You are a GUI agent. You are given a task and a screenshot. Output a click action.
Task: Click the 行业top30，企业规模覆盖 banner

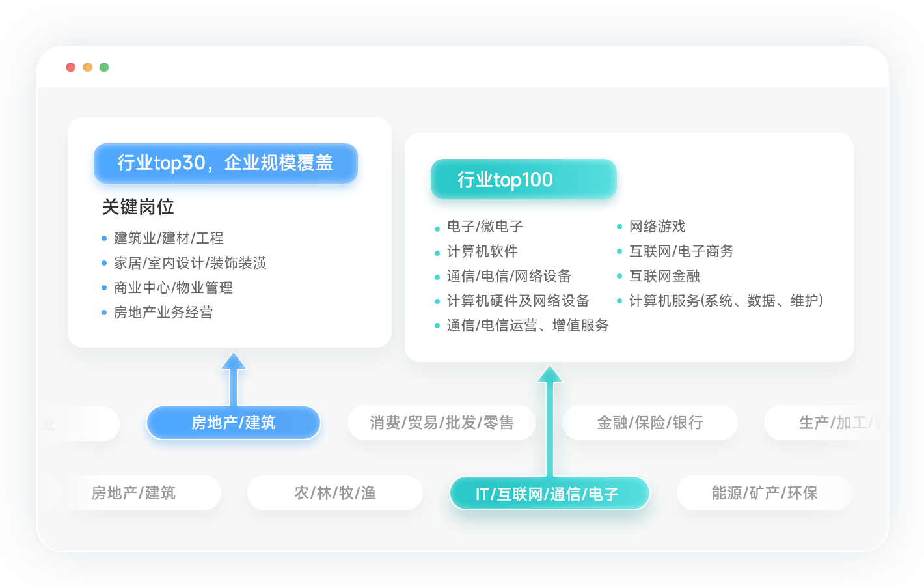[x=226, y=163]
